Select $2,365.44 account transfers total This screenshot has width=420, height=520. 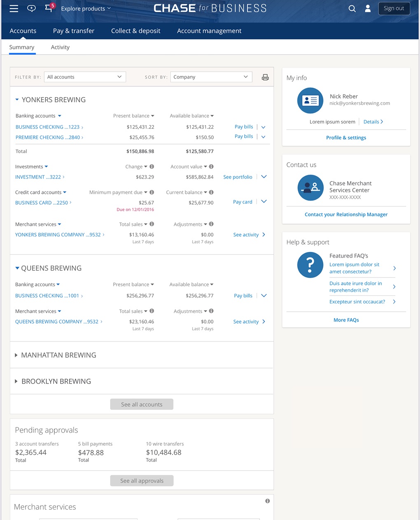click(x=31, y=452)
